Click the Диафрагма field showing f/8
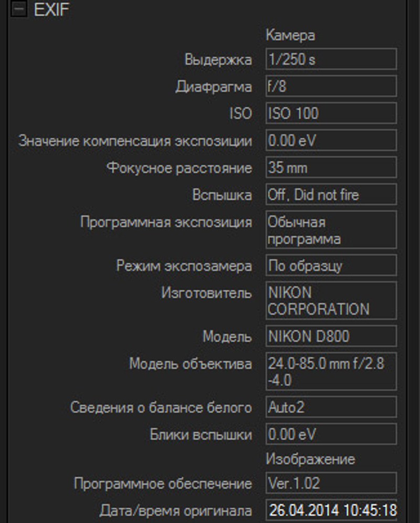The width and height of the screenshot is (420, 523). 331,87
